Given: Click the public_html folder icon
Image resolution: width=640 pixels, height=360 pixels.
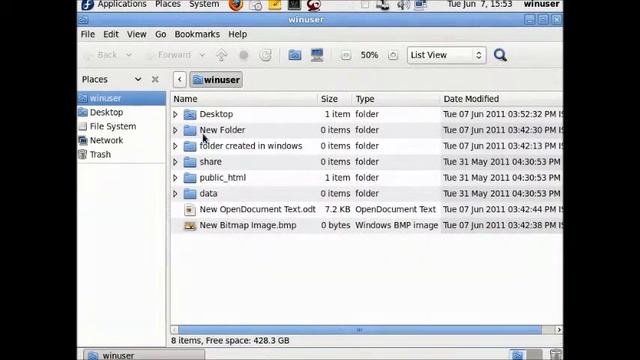Looking at the screenshot, I should click(x=190, y=178).
